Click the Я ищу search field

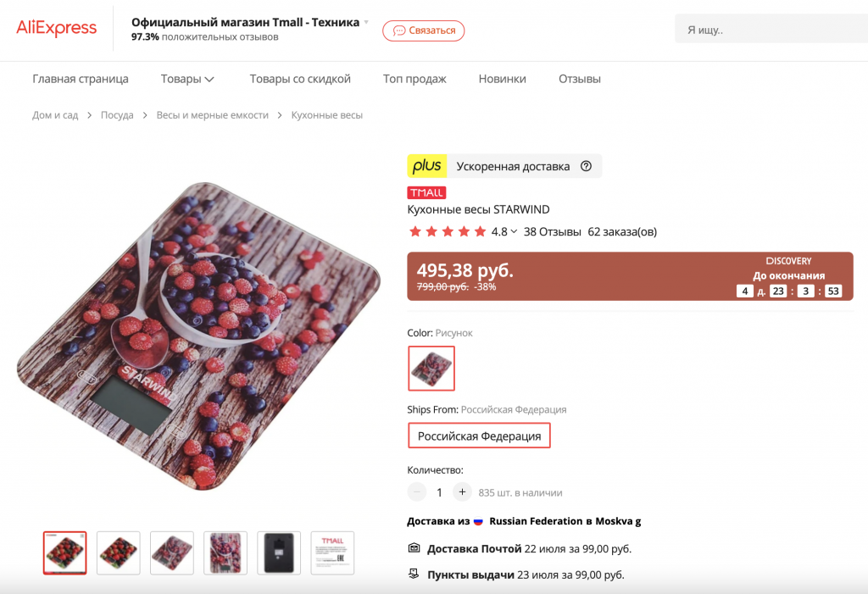[x=767, y=30]
